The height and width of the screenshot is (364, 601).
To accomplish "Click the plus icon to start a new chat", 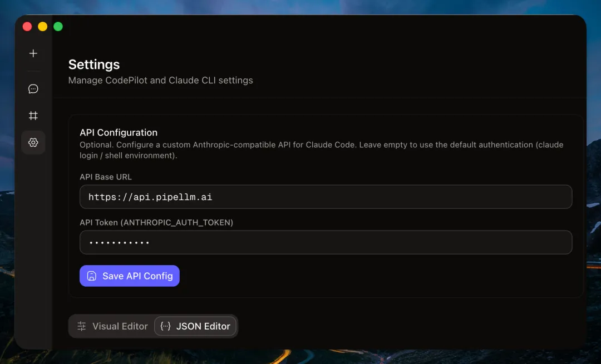I will (x=33, y=53).
